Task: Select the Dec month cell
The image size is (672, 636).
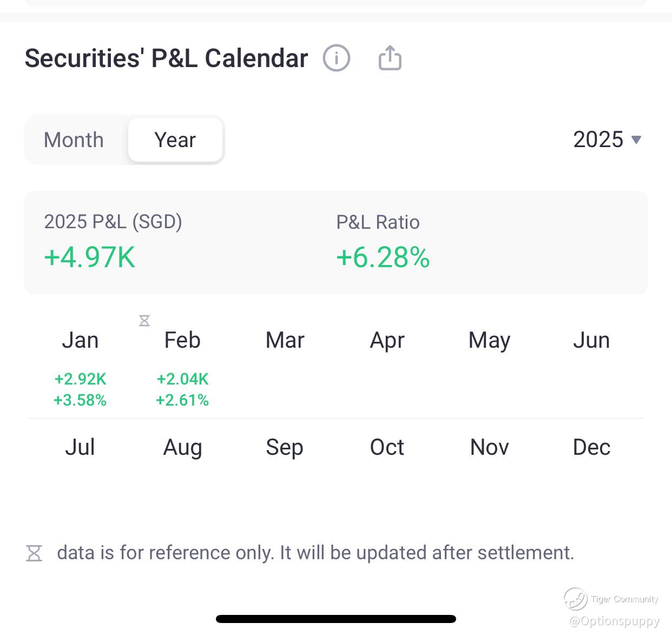Action: [x=591, y=447]
